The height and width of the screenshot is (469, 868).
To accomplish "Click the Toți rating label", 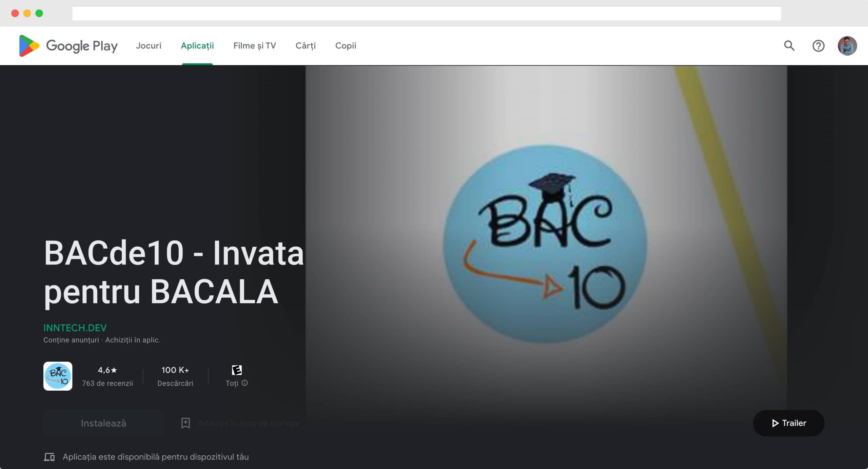I will (232, 383).
